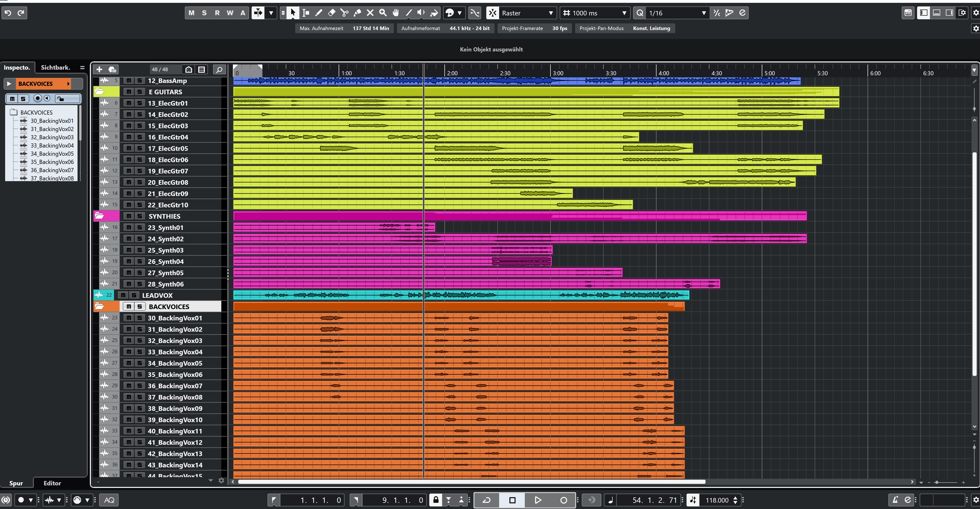Mute the E GUITARS folder track
Viewport: 980px width, 509px height.
point(129,91)
